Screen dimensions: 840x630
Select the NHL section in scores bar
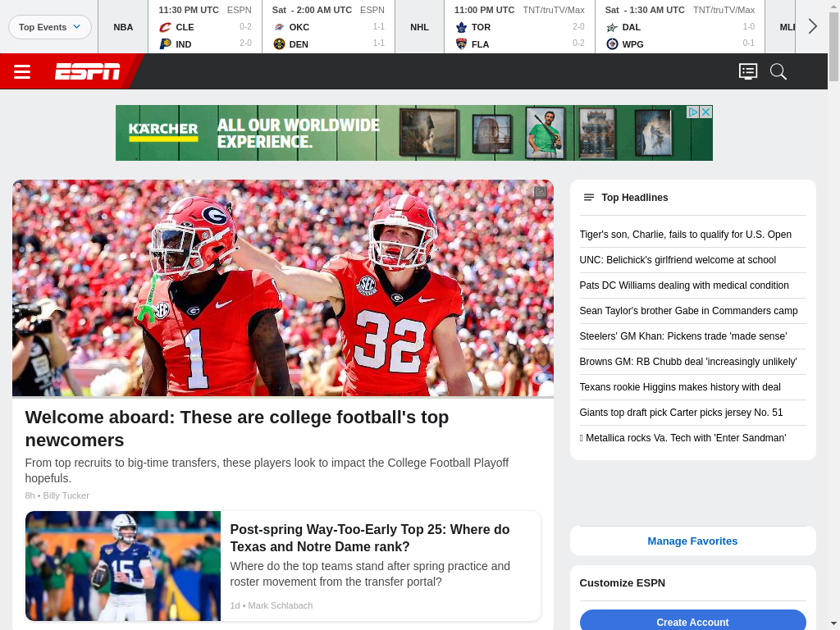click(419, 27)
